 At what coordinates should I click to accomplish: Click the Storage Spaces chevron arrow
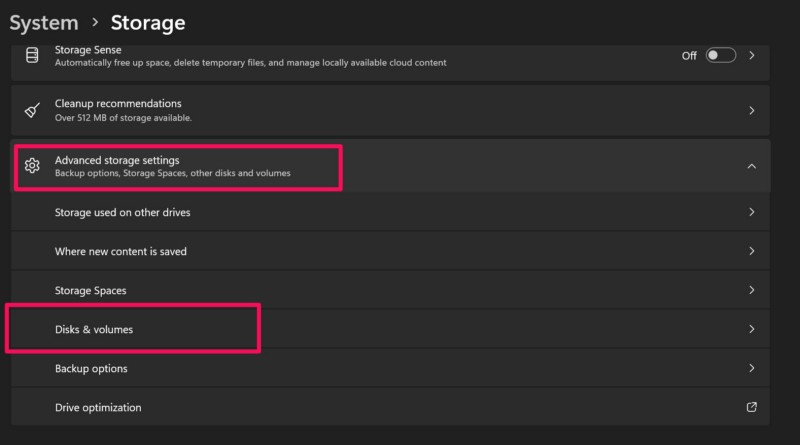(x=752, y=290)
